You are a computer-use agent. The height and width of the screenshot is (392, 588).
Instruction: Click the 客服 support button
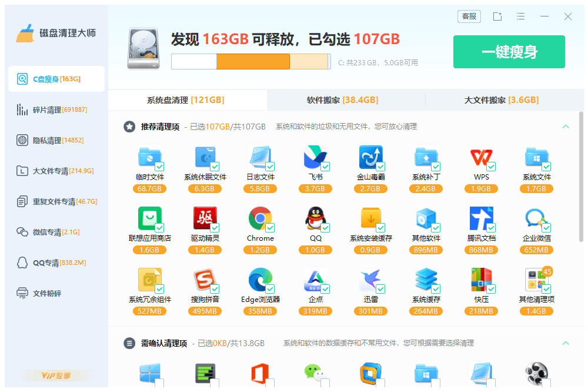coord(469,16)
